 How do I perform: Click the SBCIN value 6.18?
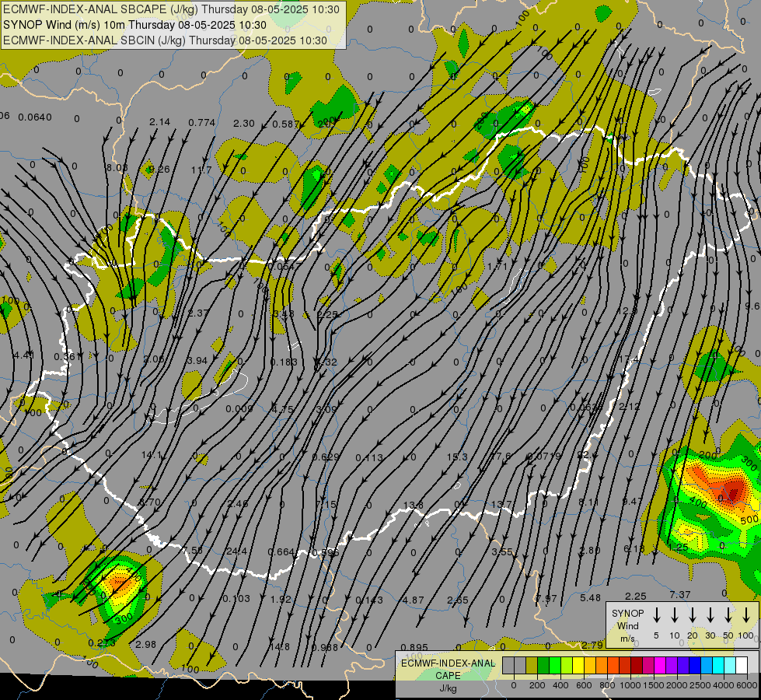point(634,548)
